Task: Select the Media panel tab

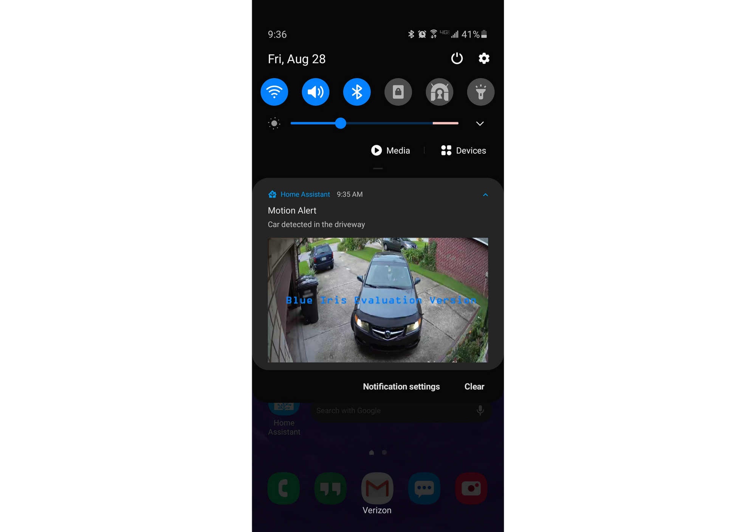Action: [x=390, y=150]
